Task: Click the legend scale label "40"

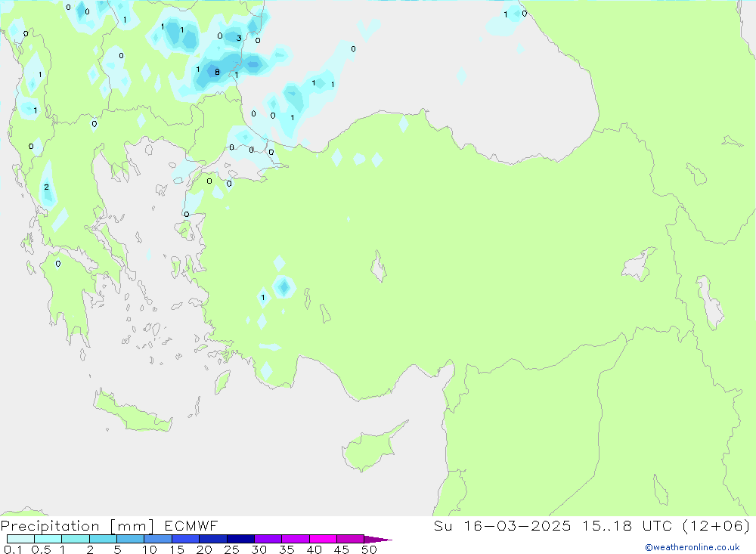Action: [314, 549]
